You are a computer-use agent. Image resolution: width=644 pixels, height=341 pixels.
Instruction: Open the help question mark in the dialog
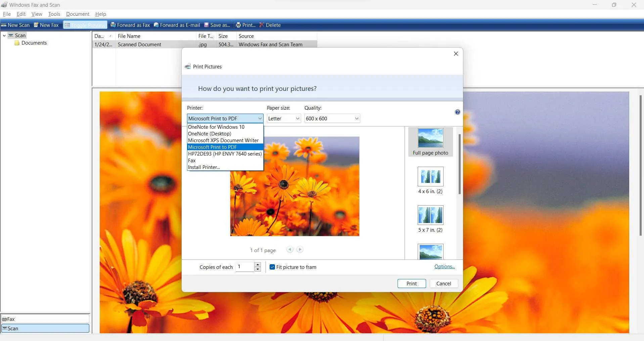click(457, 112)
